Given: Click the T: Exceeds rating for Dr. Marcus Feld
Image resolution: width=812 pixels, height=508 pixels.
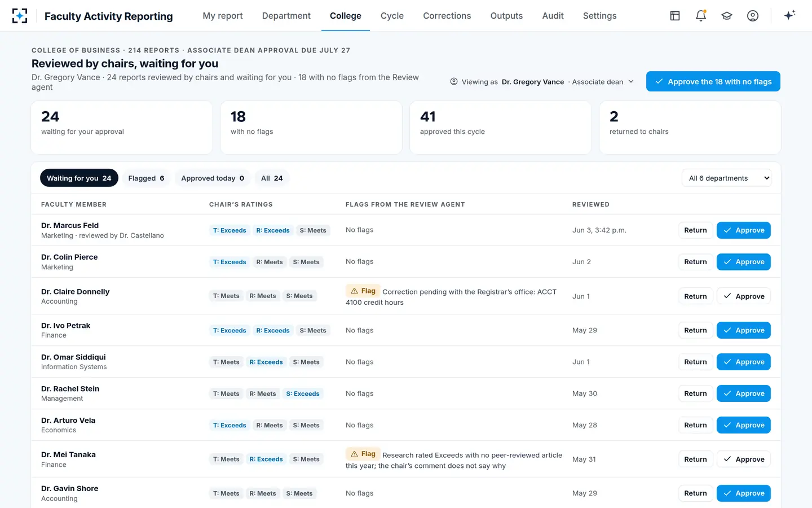Looking at the screenshot, I should click(230, 230).
